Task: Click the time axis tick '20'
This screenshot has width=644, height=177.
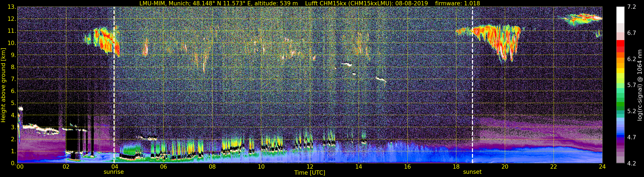Action: (505, 166)
